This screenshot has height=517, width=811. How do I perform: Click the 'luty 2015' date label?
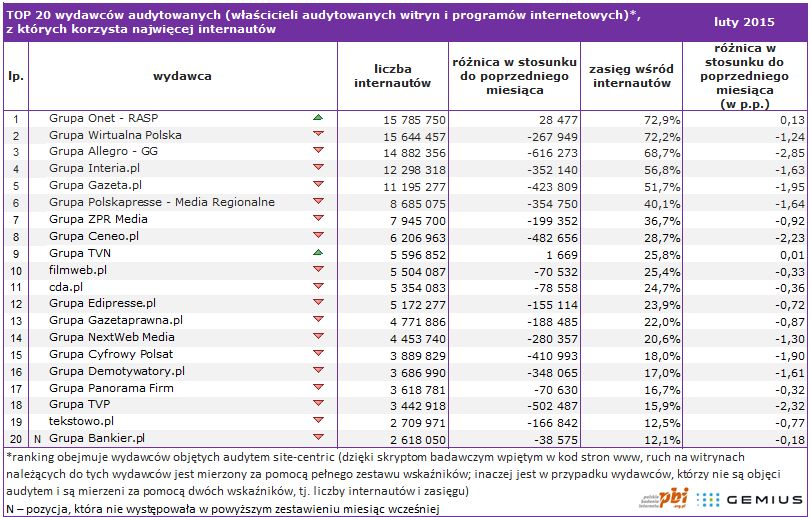click(744, 22)
